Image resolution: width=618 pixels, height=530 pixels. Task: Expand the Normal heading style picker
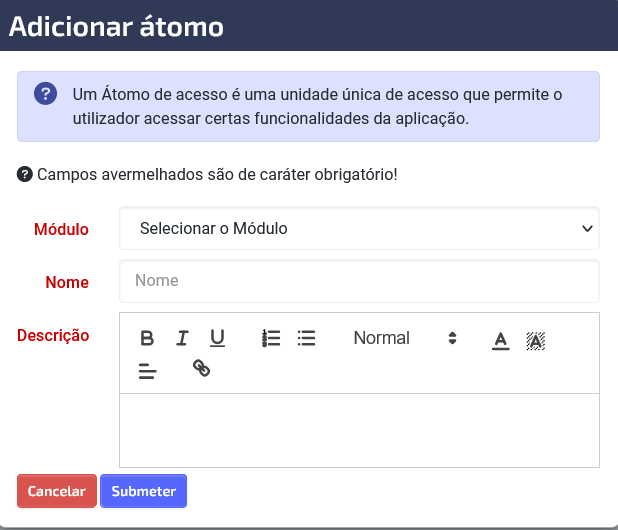click(405, 338)
